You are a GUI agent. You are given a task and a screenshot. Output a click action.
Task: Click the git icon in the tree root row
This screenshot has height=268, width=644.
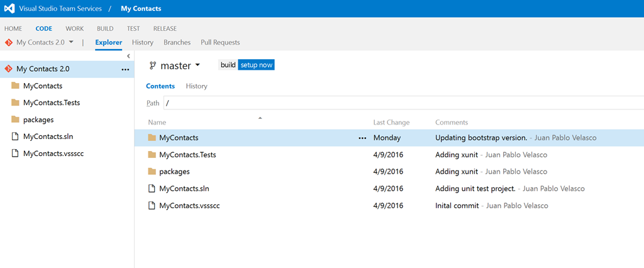click(9, 69)
